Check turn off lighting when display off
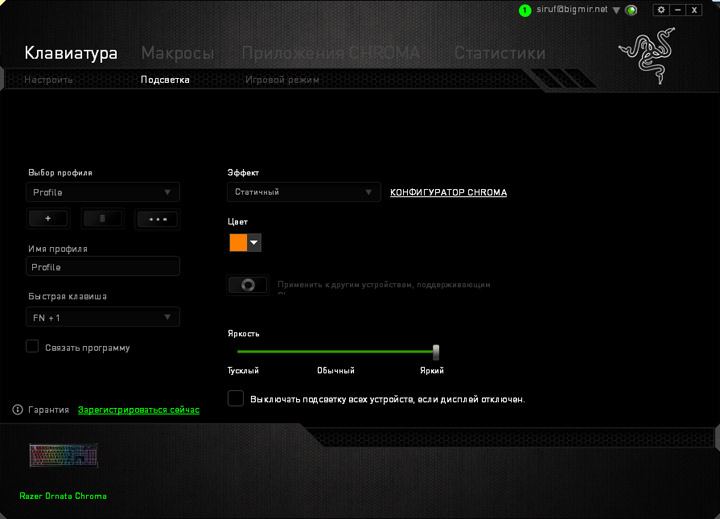Image resolution: width=720 pixels, height=519 pixels. pos(236,398)
